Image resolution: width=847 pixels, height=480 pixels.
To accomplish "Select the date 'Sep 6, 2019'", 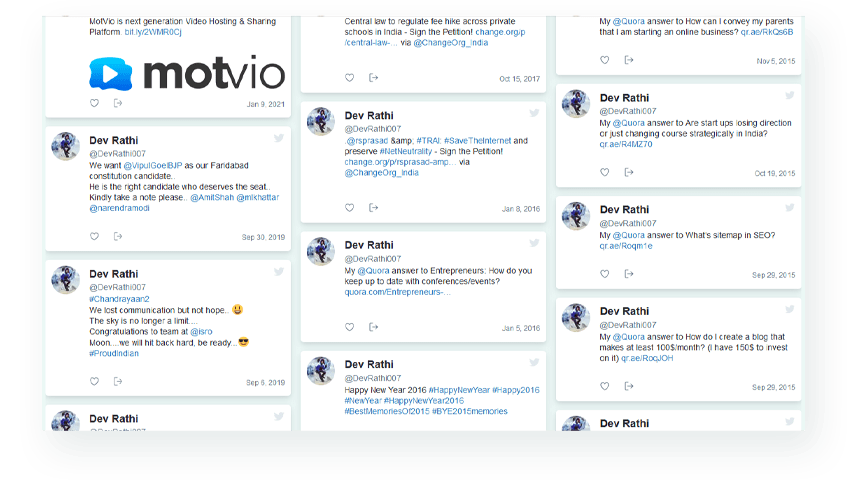I will [265, 382].
